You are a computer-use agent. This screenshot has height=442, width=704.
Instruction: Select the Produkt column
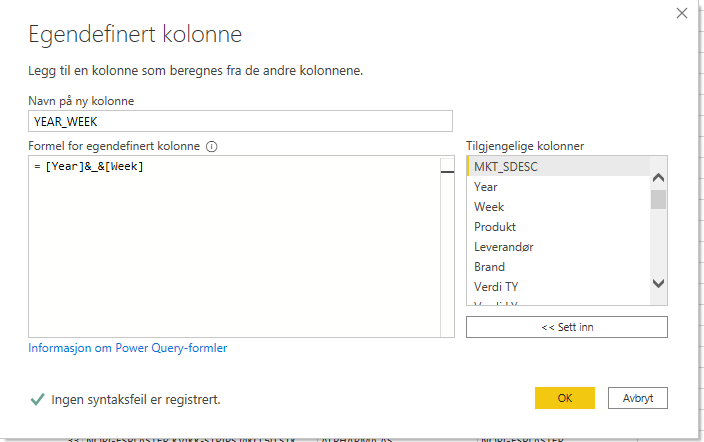[495, 226]
